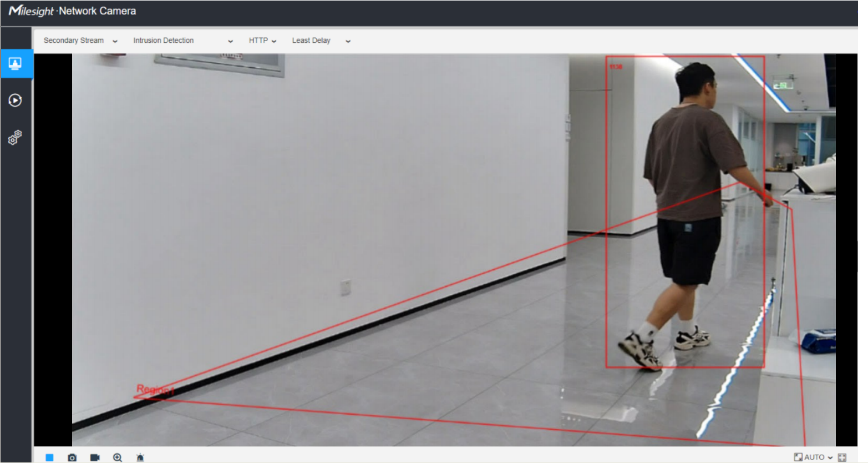The image size is (868, 463).
Task: Start recording with video camera icon
Action: tap(95, 457)
